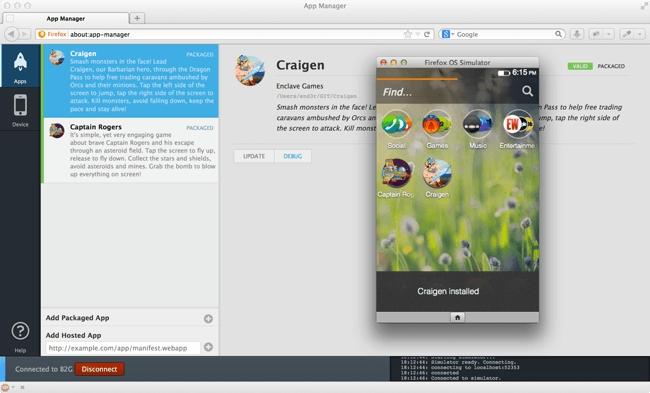Viewport: 650px width, 393px height.
Task: Click the Connected to B2G status text
Action: [x=44, y=369]
